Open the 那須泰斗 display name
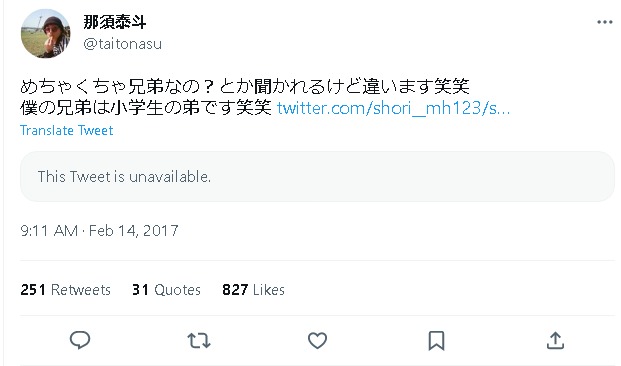Viewport: 621px width, 366px height. tap(115, 22)
